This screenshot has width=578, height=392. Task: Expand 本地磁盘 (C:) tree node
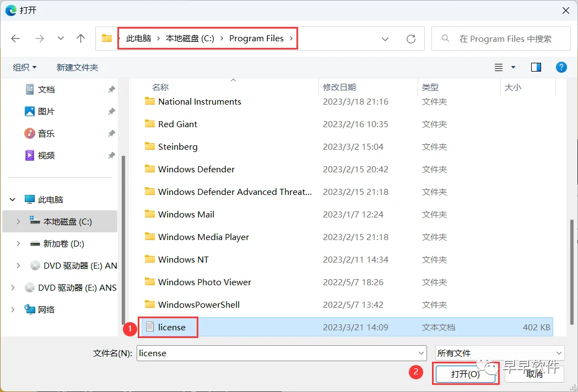pos(18,221)
